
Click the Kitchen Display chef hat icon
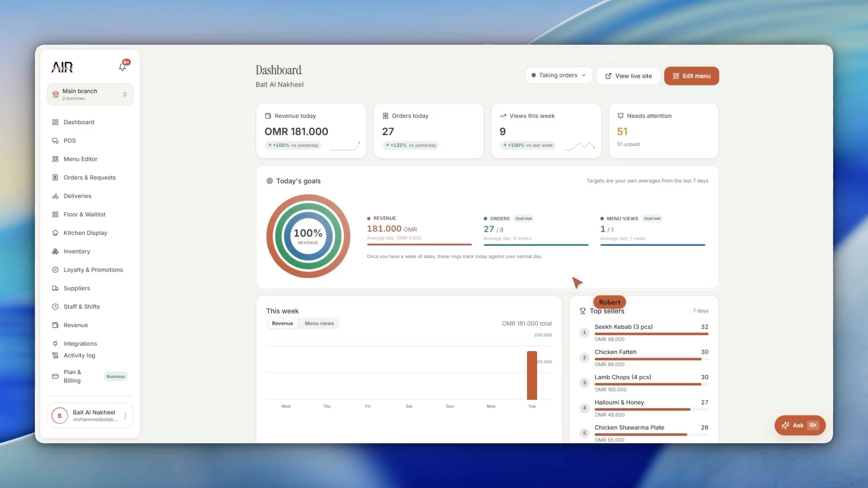(55, 233)
